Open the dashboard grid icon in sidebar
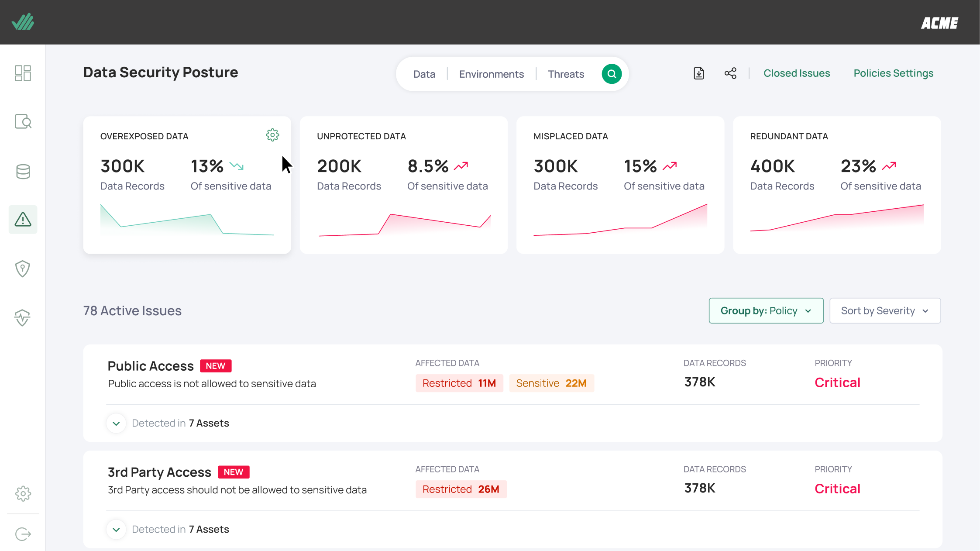 23,73
